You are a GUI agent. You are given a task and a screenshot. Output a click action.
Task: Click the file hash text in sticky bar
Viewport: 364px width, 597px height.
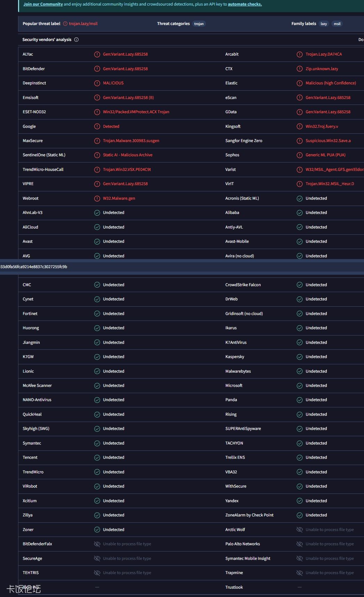pos(34,267)
